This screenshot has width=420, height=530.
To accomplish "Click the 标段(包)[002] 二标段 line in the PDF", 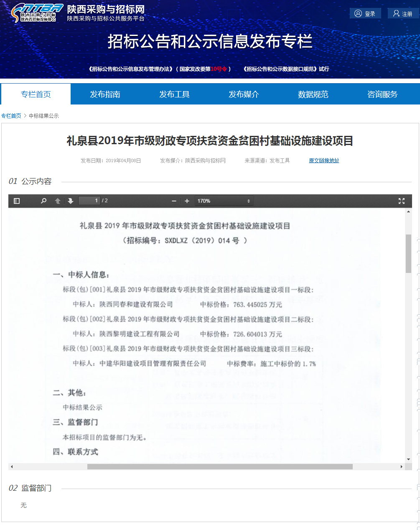I will tap(188, 319).
